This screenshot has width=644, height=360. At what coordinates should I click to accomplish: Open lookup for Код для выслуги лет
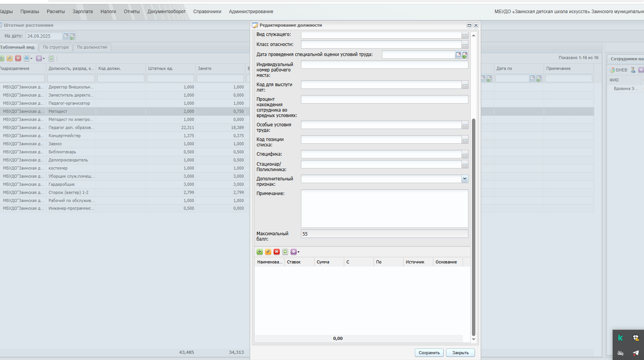(x=465, y=85)
